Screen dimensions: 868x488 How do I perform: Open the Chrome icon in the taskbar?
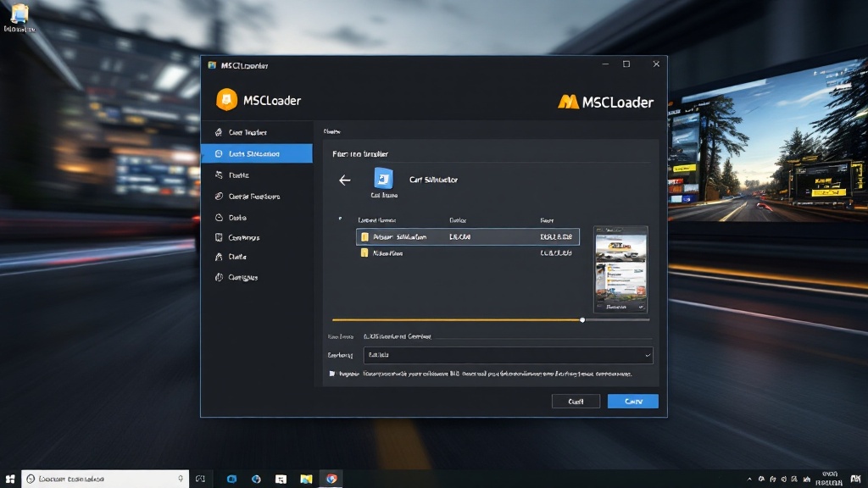pos(331,479)
